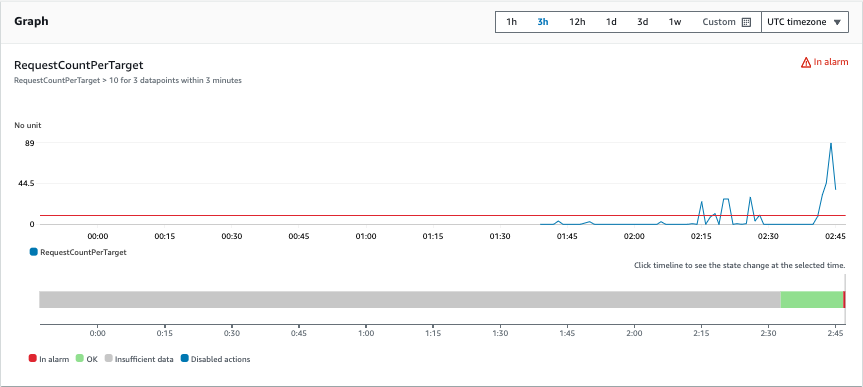Click the red In alarm timeline segment
Viewport: 863px width, 387px height.
[x=844, y=299]
